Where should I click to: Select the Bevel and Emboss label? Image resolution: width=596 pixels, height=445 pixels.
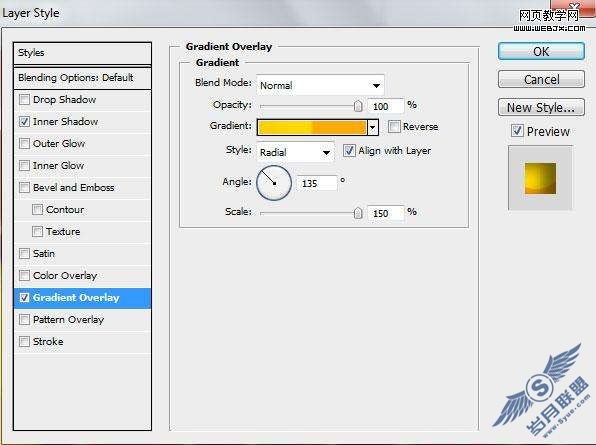pos(73,188)
